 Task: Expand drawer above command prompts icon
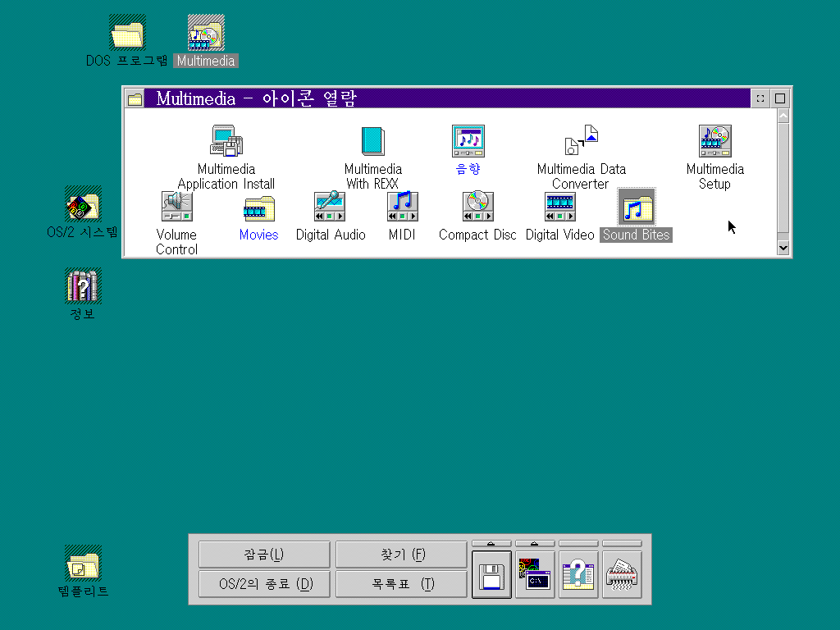[x=535, y=544]
